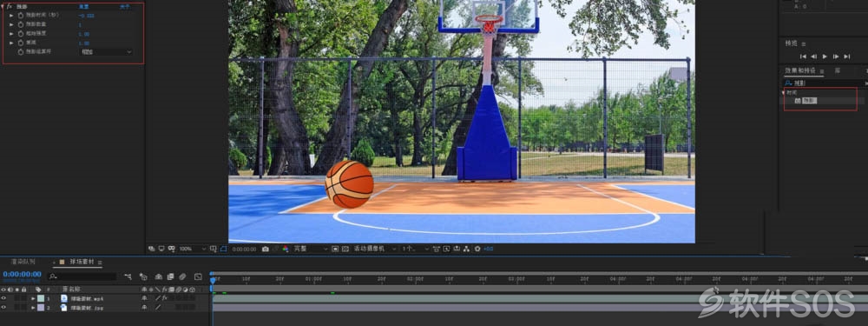
Task: Open the Effects & Presets panel tab
Action: click(799, 71)
